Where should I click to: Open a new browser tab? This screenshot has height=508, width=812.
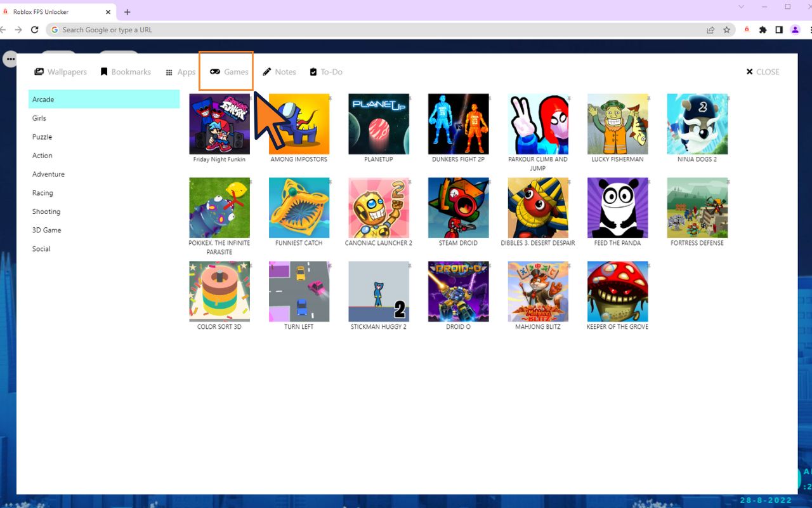tap(128, 12)
